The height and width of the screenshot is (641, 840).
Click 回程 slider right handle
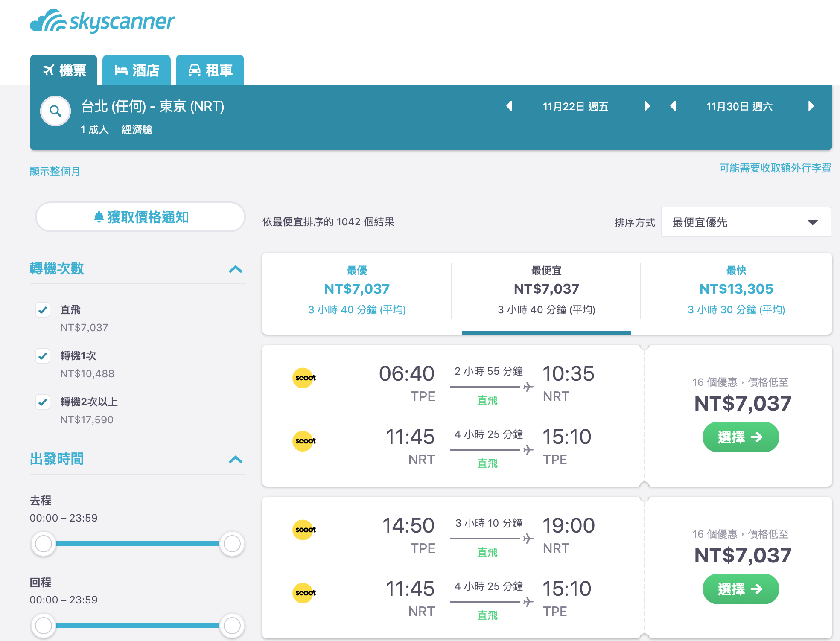click(232, 626)
